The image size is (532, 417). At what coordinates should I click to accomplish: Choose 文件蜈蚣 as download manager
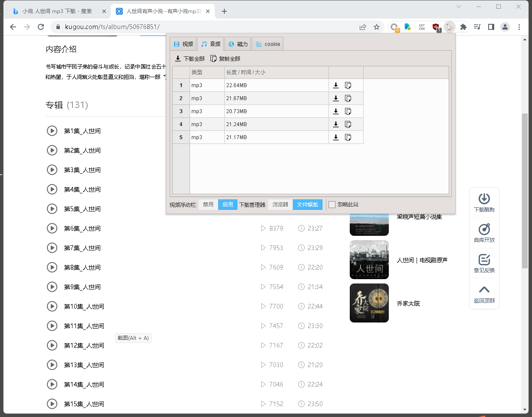tap(308, 205)
